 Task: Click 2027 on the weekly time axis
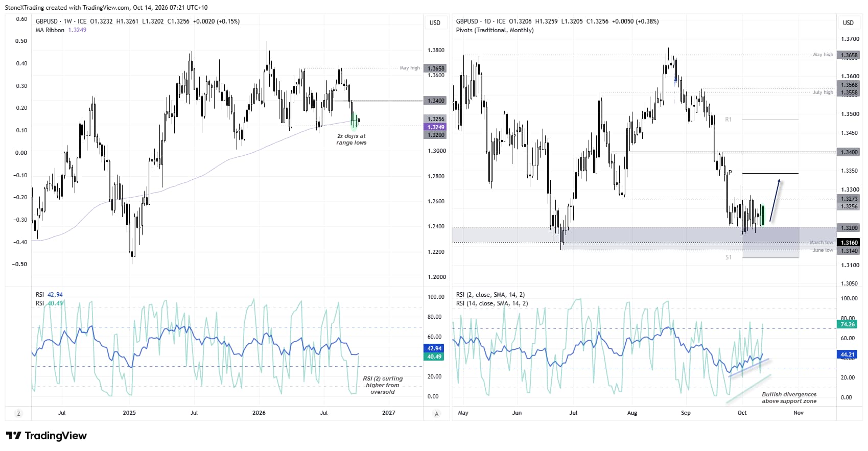pos(388,413)
